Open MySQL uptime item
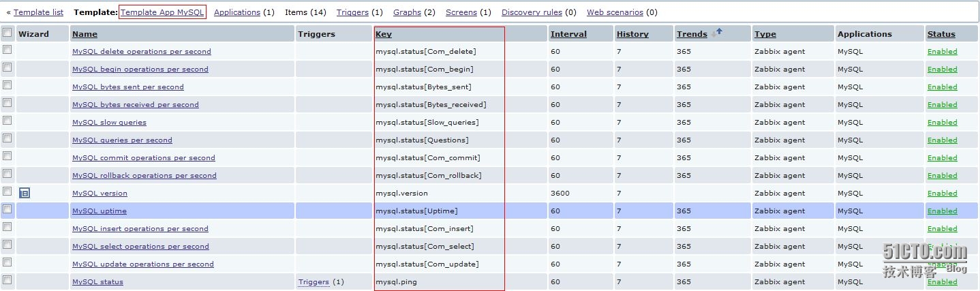This screenshot has height=291, width=980. 99,211
